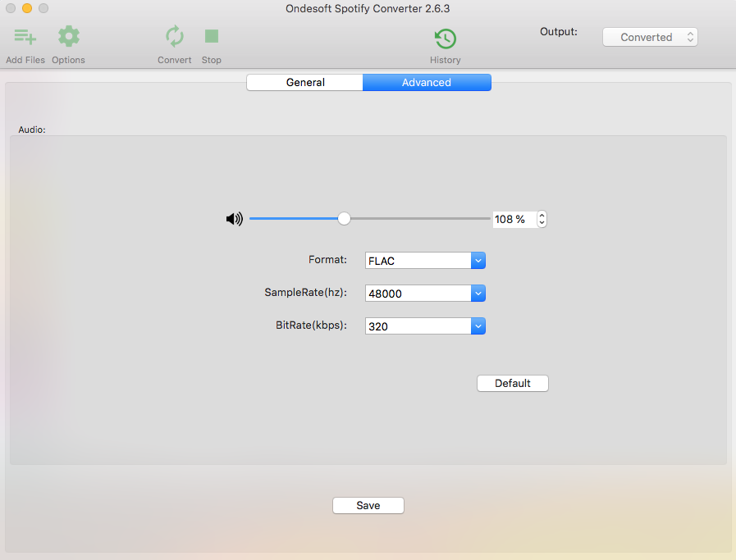
Task: Start conversion with the Convert icon
Action: coord(175,37)
